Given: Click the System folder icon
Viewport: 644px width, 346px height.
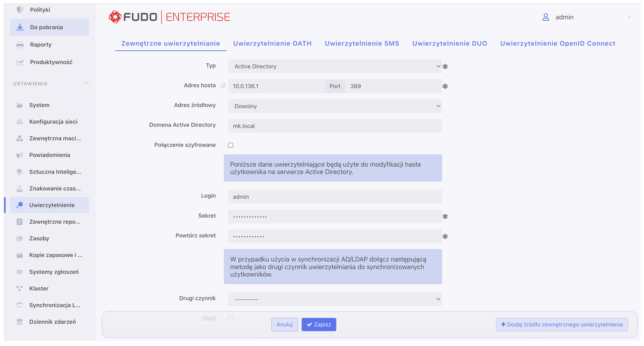Looking at the screenshot, I should (x=20, y=105).
